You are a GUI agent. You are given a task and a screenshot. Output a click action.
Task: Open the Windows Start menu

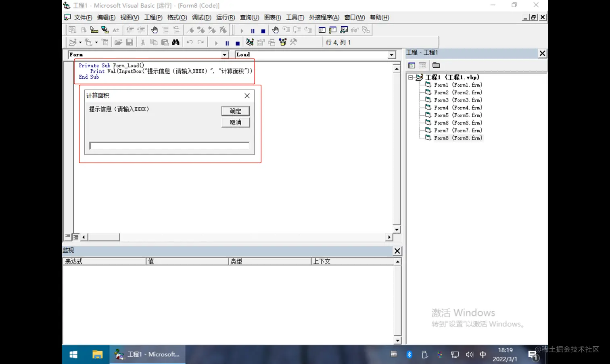pyautogui.click(x=73, y=354)
